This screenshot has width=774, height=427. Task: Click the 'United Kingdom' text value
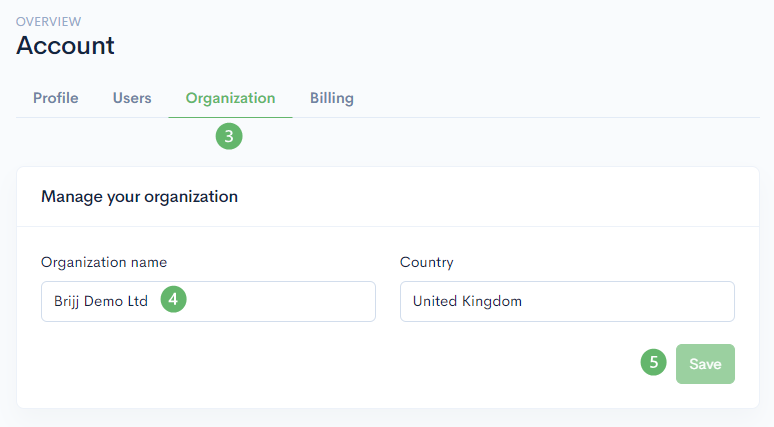[467, 301]
